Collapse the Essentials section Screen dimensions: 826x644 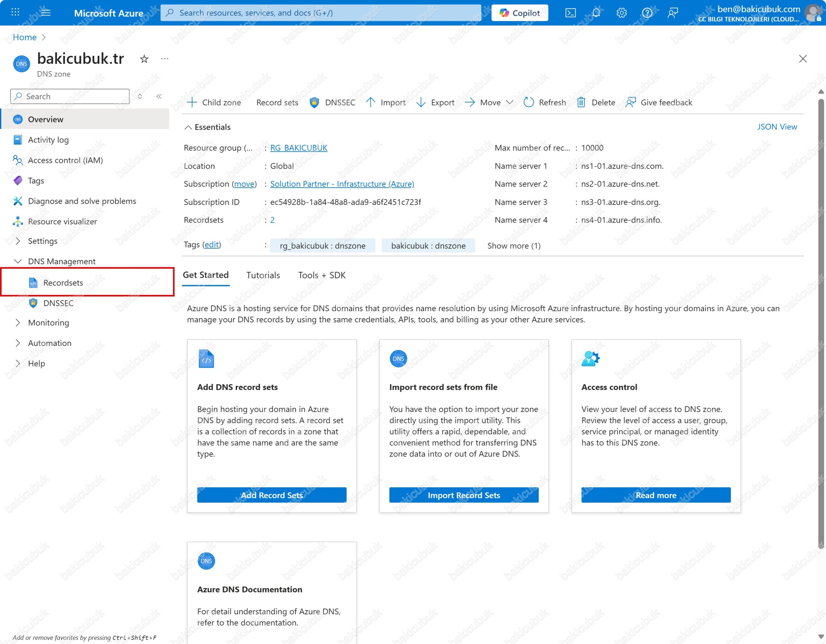188,127
